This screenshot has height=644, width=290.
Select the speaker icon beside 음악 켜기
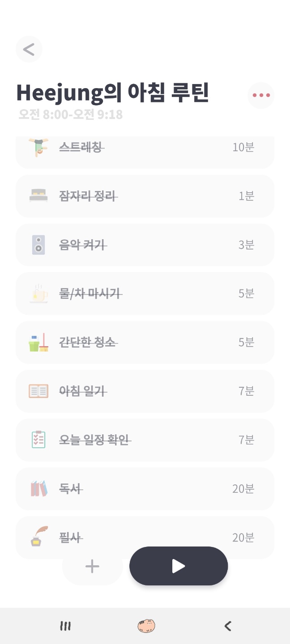point(38,245)
